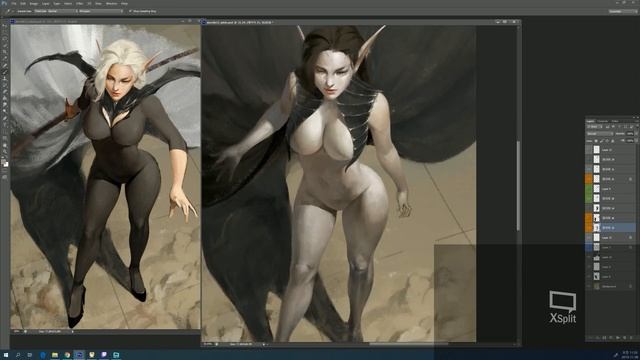Select the Quick Selection tool
Viewport: 640px width, 360px height.
tap(5, 45)
